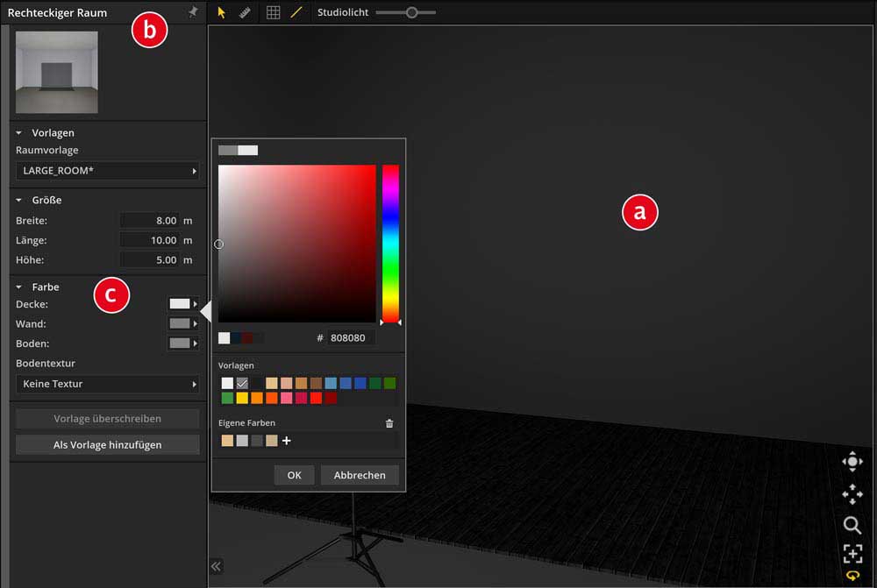Screen dimensions: 877x588
Task: Add a new custom color with plus
Action: (x=286, y=441)
